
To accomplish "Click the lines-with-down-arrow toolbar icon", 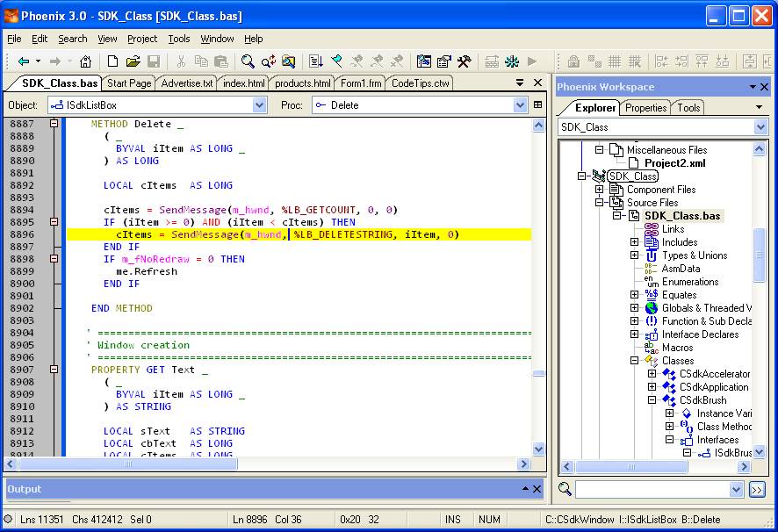I will (x=315, y=61).
